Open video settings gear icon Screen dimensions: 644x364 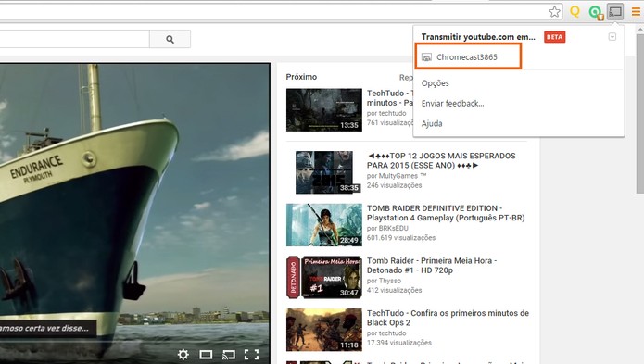[183, 354]
